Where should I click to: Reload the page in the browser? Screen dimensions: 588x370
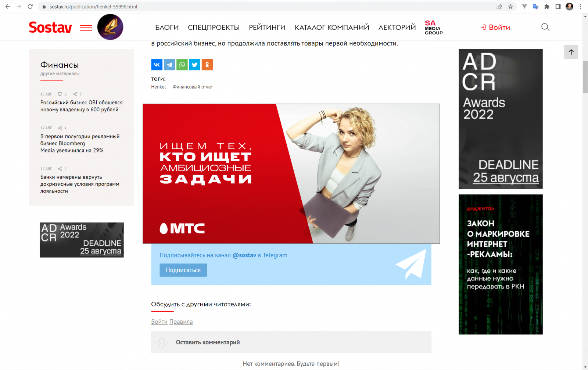tap(30, 7)
